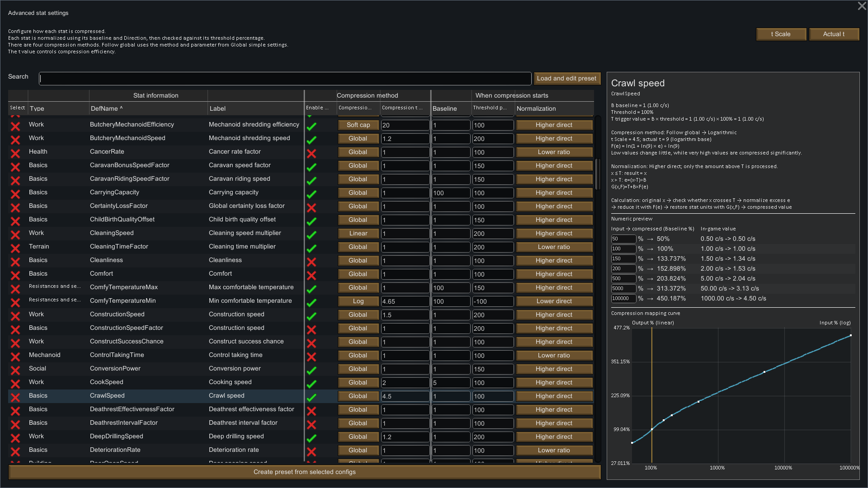This screenshot has height=488, width=868.
Task: Edit threshold value 200 for DeepDrillingSpeed
Action: [x=493, y=437]
